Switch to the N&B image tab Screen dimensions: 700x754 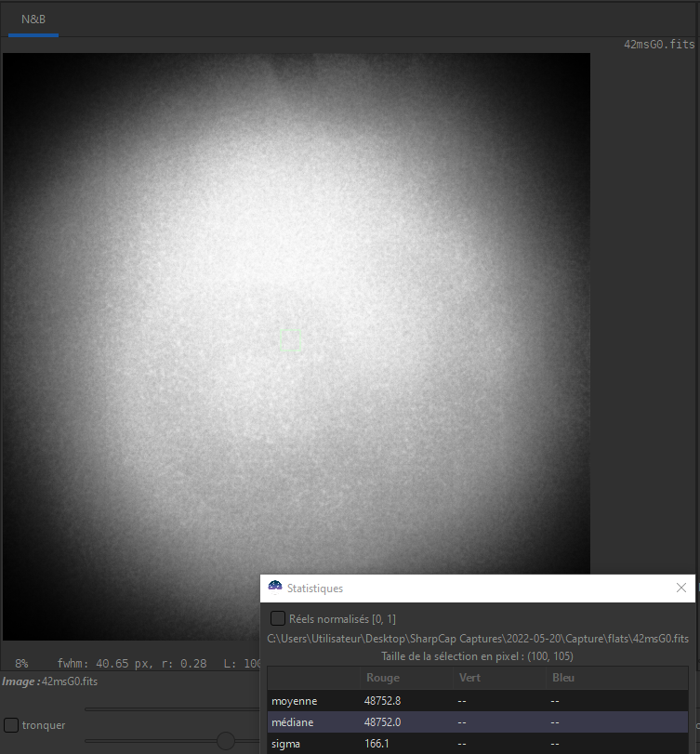(x=33, y=20)
